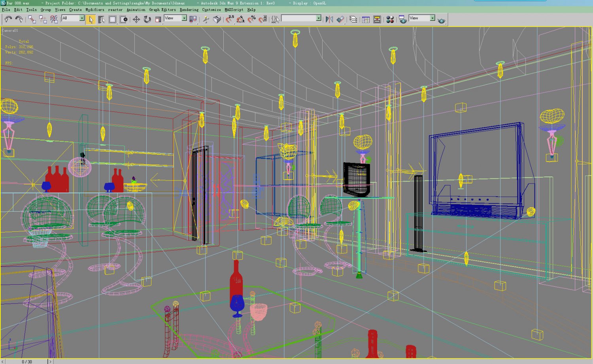This screenshot has width=593, height=364.
Task: Open the Align tool icon
Action: click(x=341, y=18)
